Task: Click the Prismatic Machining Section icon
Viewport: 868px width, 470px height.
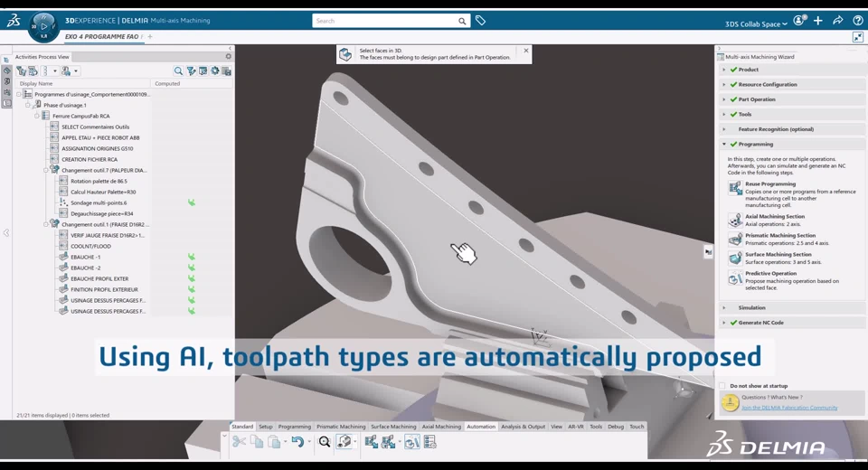Action: pyautogui.click(x=734, y=239)
